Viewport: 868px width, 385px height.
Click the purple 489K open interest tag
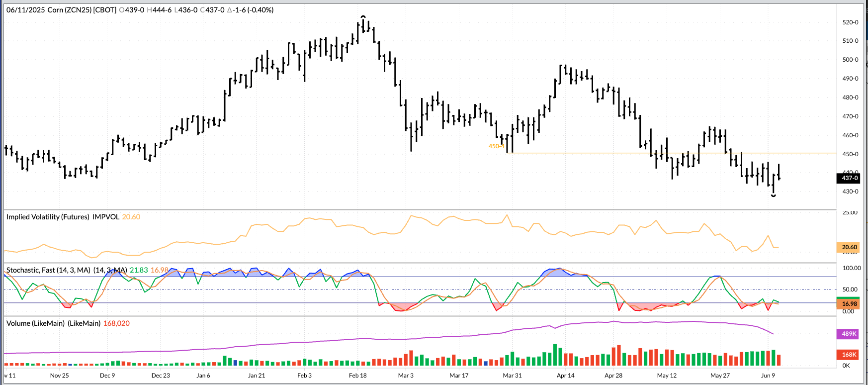849,334
